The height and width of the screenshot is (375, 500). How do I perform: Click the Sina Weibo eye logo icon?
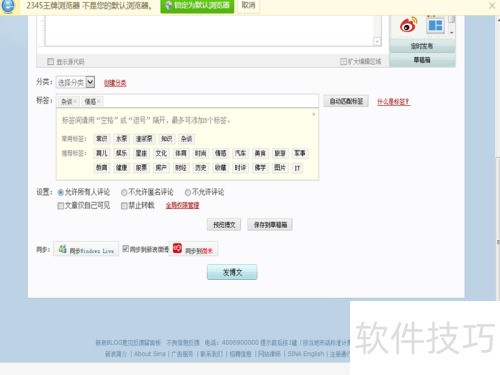click(x=408, y=25)
